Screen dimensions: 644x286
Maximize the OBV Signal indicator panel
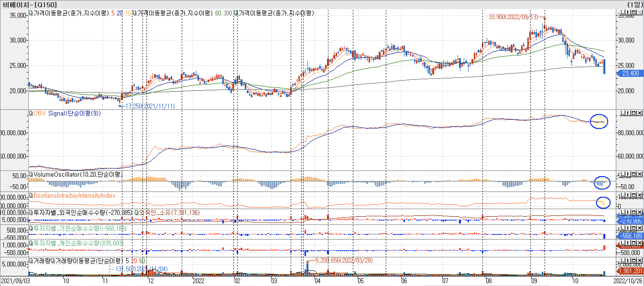click(x=634, y=113)
